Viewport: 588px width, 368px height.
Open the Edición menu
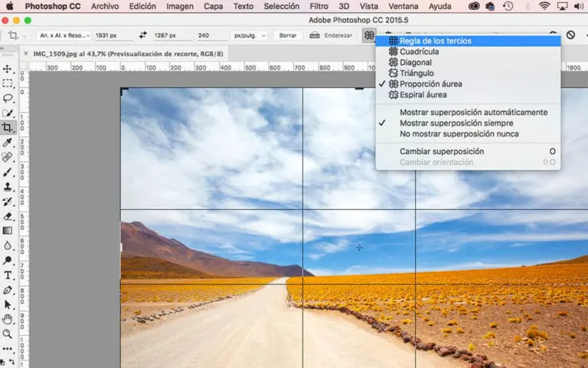point(142,6)
